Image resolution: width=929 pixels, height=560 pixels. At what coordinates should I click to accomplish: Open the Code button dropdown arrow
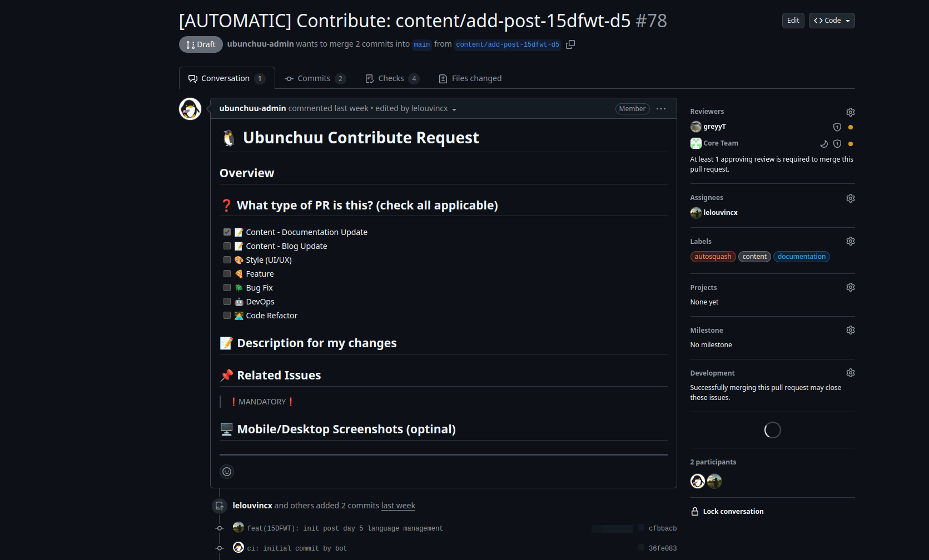click(849, 20)
